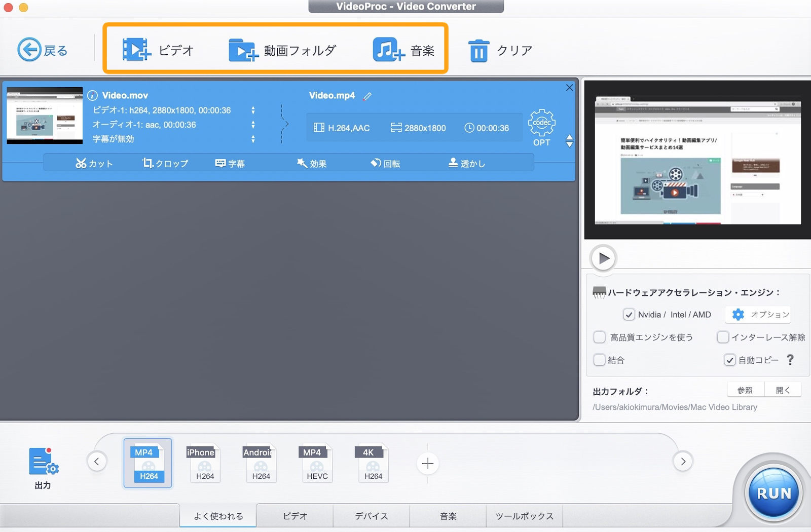811x532 pixels.
Task: Expand the オーディオ-1 track selector
Action: tap(253, 125)
